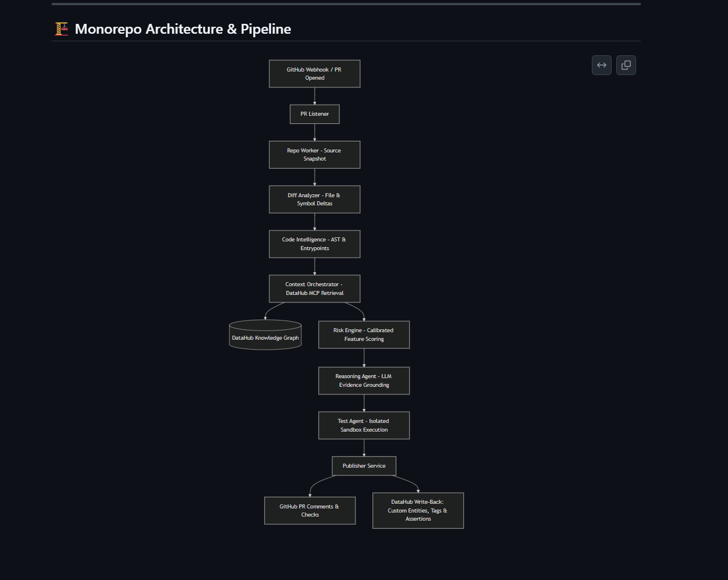Select the Diff Analyzer node
This screenshot has width=728, height=580.
click(314, 200)
